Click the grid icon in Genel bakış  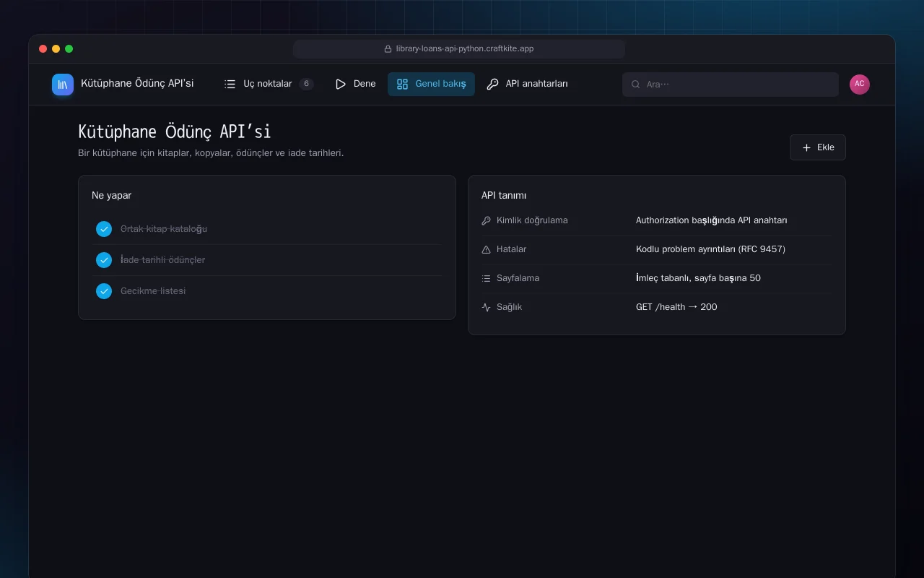click(x=403, y=84)
